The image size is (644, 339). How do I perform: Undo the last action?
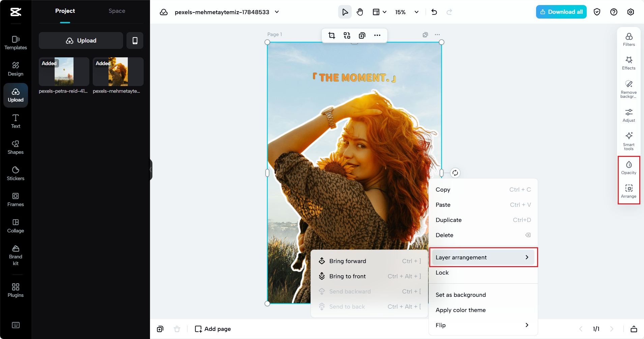tap(434, 12)
